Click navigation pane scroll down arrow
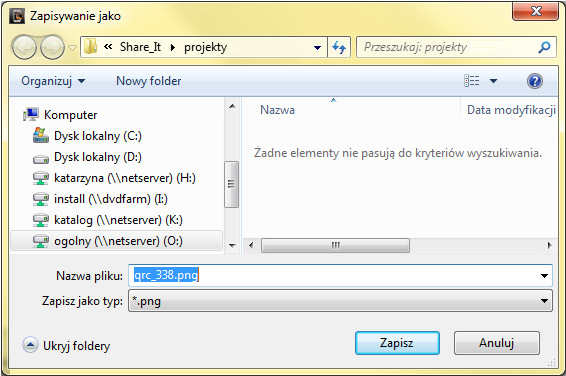The height and width of the screenshot is (376, 566). (x=232, y=245)
